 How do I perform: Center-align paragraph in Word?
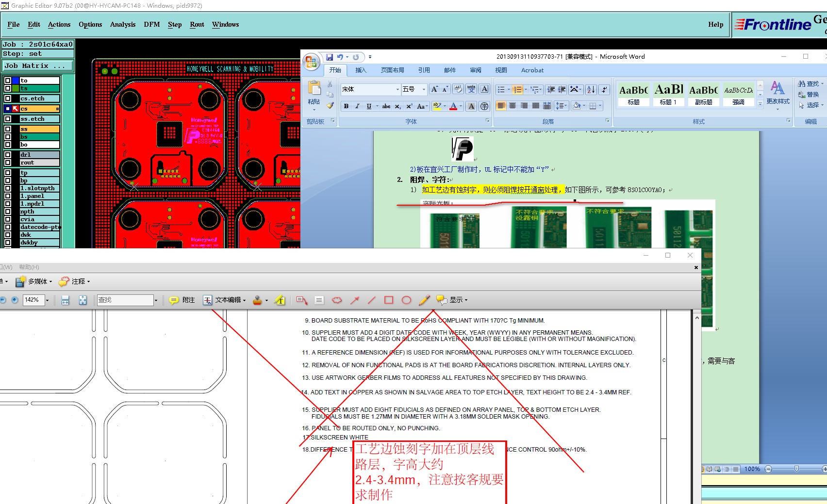pyautogui.click(x=513, y=106)
